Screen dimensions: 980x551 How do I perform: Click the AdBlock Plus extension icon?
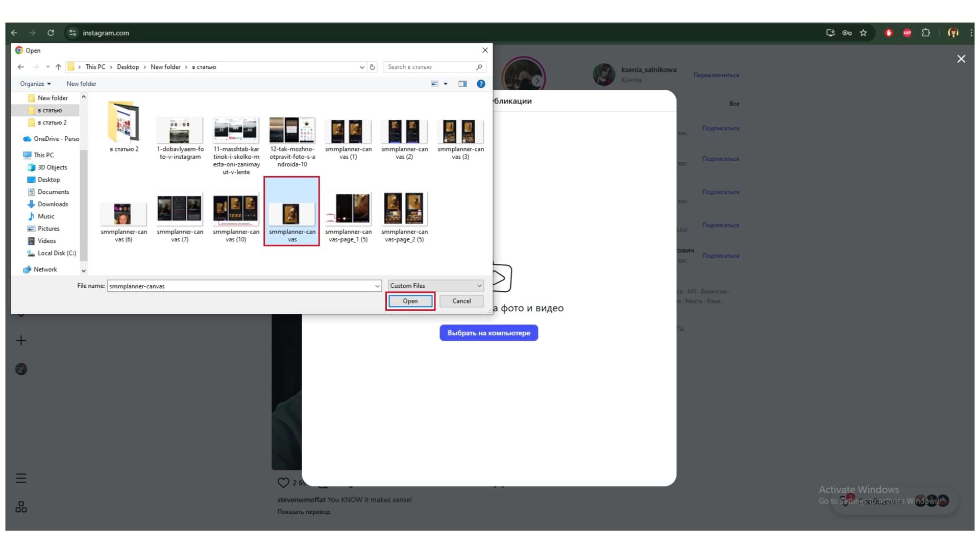coord(907,33)
